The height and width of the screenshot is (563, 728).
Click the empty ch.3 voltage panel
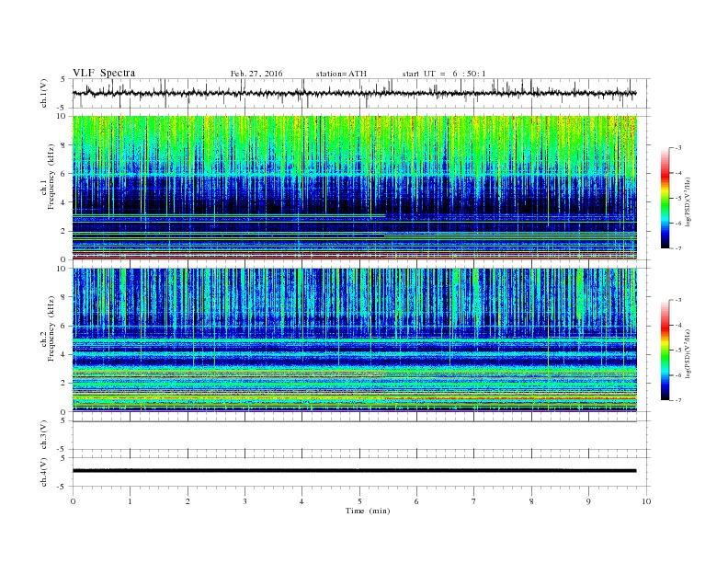tap(361, 435)
